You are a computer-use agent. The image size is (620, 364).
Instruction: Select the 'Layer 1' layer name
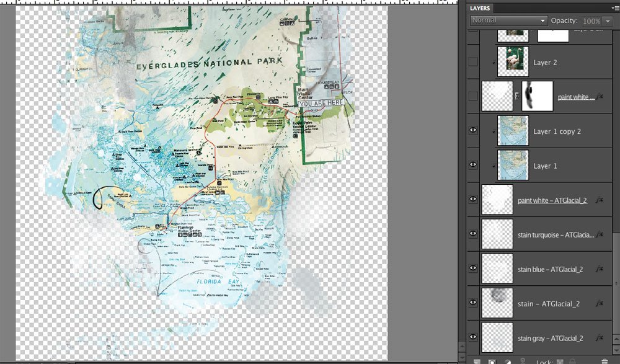(545, 166)
